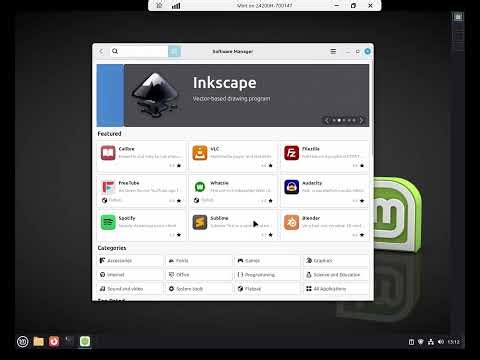Screen dimensions: 480x360
Task: Browse the Internet category
Action: (x=130, y=275)
